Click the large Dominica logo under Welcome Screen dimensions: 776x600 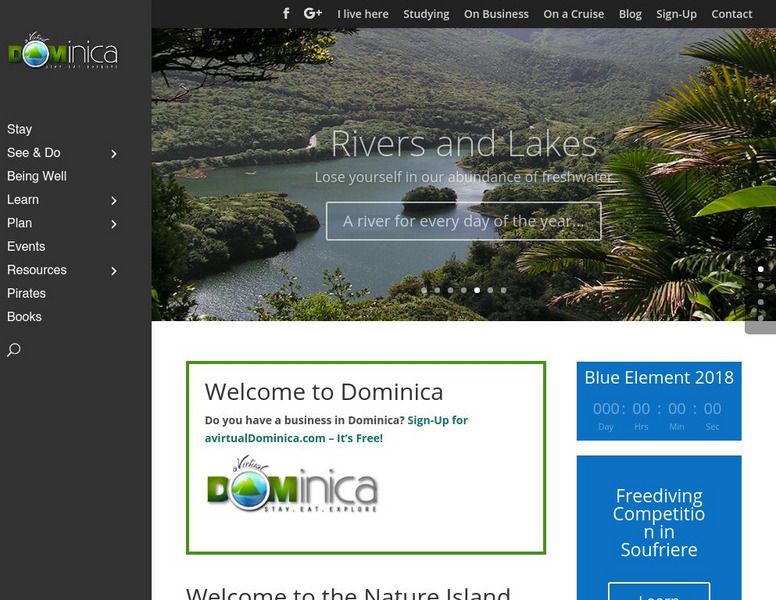tap(292, 484)
